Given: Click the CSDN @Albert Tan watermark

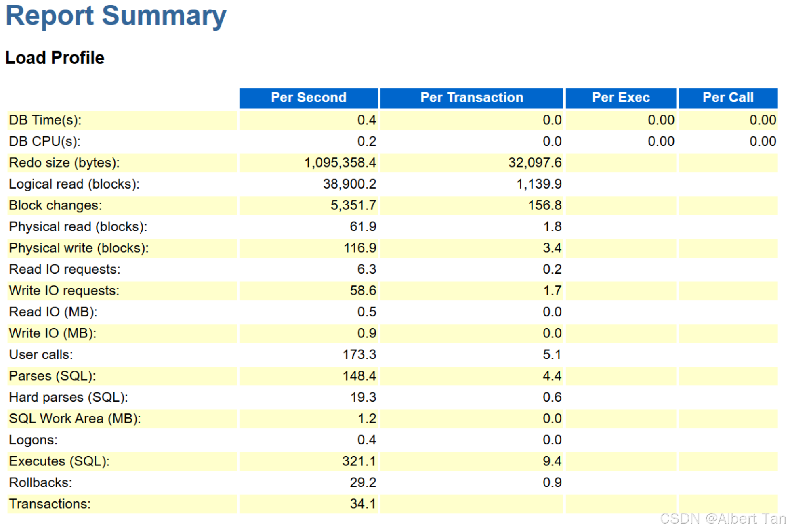Looking at the screenshot, I should [723, 519].
